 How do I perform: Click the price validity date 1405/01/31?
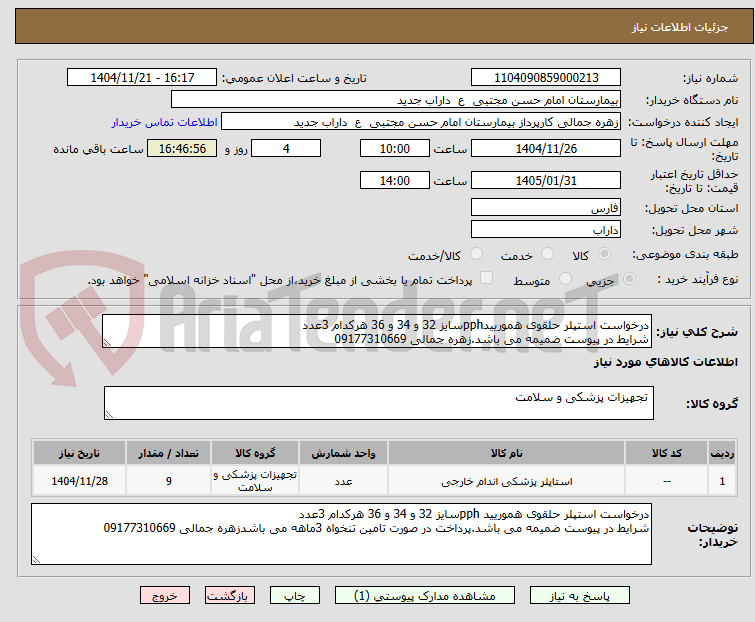click(546, 181)
